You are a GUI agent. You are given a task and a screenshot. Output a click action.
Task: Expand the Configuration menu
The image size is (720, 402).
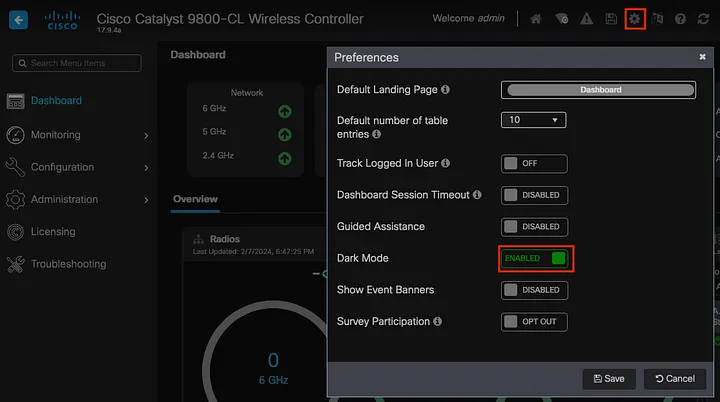[78, 167]
